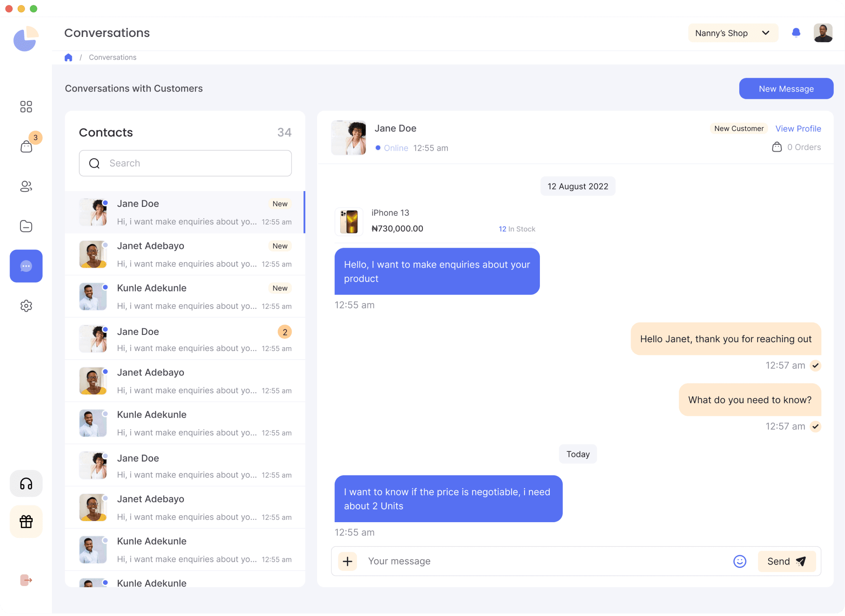The height and width of the screenshot is (616, 845).
Task: Send the message with Send button
Action: tap(786, 561)
